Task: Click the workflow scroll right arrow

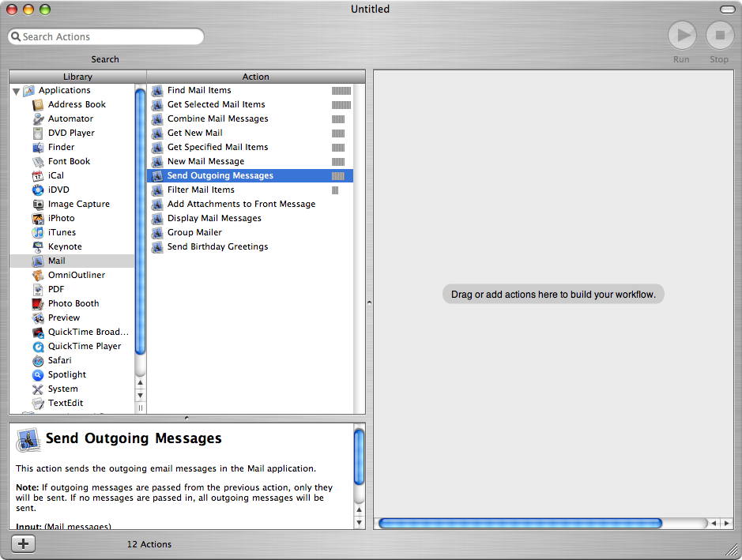Action: [x=726, y=523]
